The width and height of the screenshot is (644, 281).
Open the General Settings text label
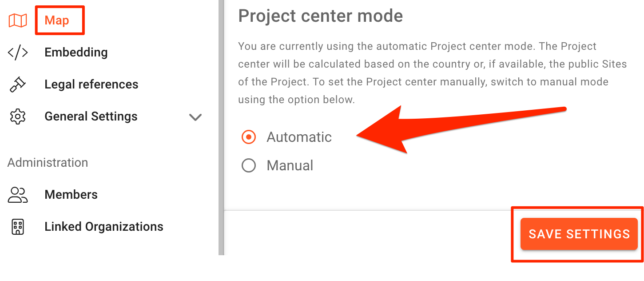(x=91, y=116)
